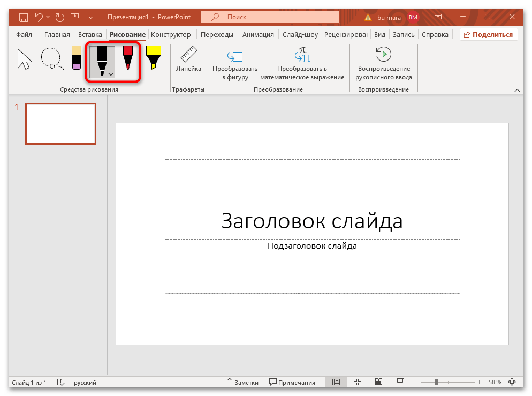Open the Трафареты stencils gallery

coord(188,89)
